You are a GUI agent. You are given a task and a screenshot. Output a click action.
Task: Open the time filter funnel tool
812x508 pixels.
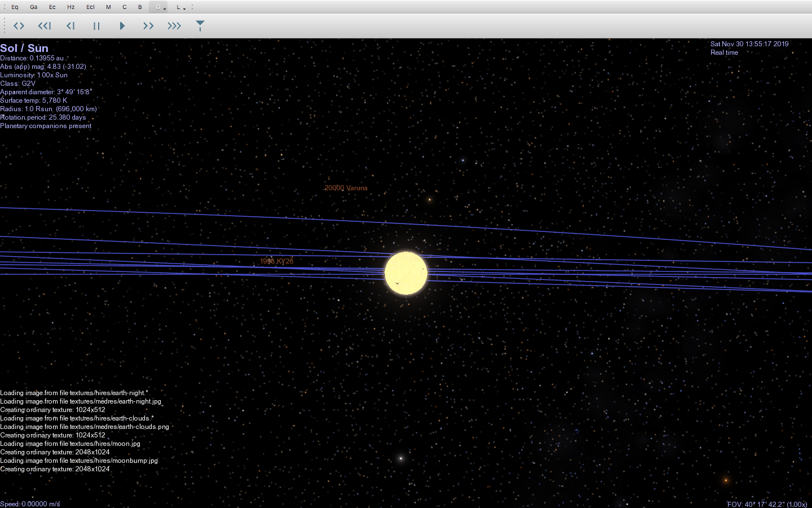point(200,25)
